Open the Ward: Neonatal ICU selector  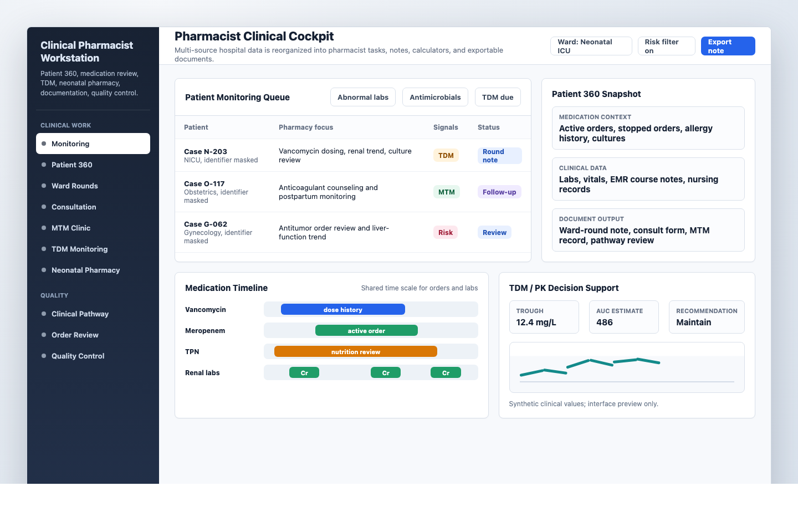click(x=591, y=46)
